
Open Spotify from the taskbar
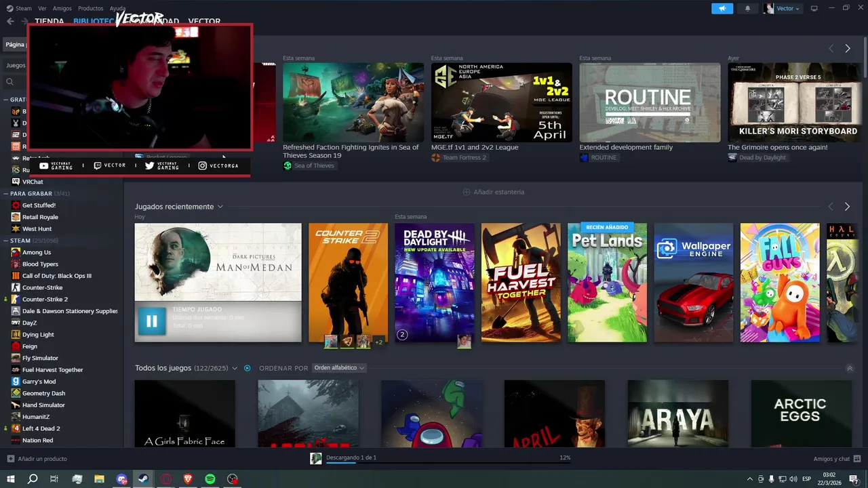[210, 479]
